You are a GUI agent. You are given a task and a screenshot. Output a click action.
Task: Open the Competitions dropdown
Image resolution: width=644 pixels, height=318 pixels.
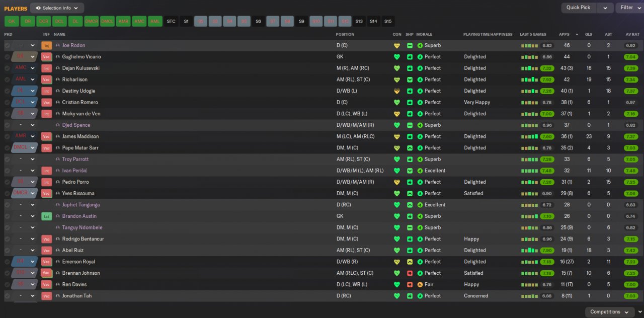click(x=609, y=312)
